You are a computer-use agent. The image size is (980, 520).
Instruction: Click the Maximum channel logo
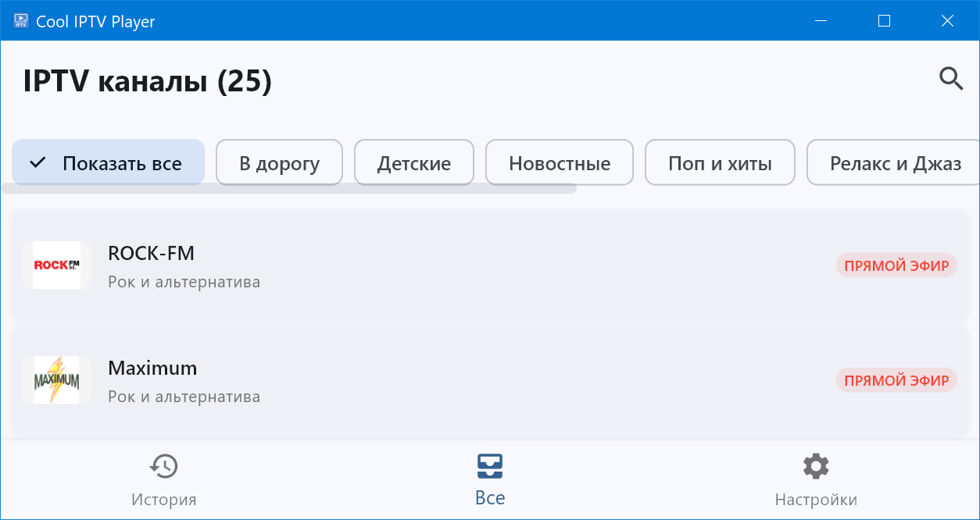56,379
